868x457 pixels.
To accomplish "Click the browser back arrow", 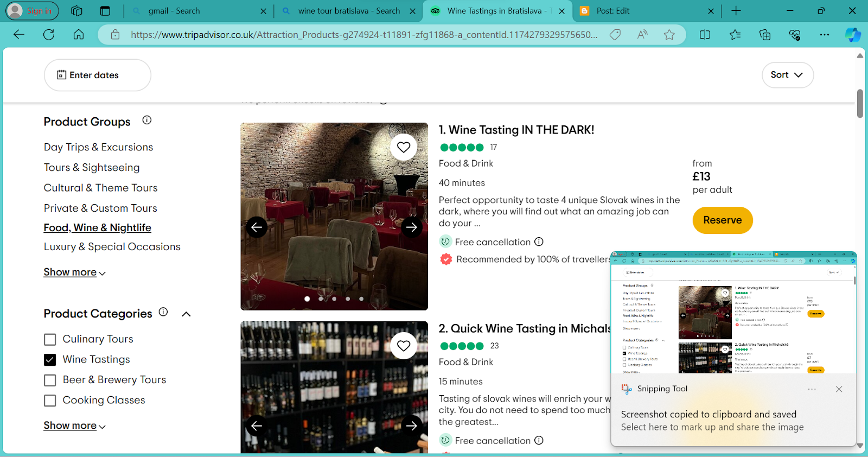I will click(19, 35).
